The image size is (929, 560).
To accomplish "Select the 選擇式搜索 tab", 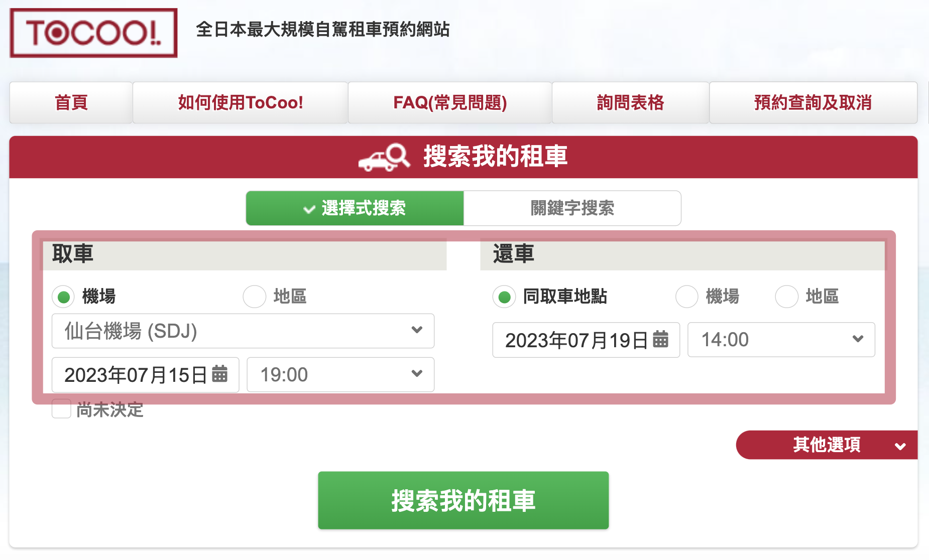I will [355, 208].
